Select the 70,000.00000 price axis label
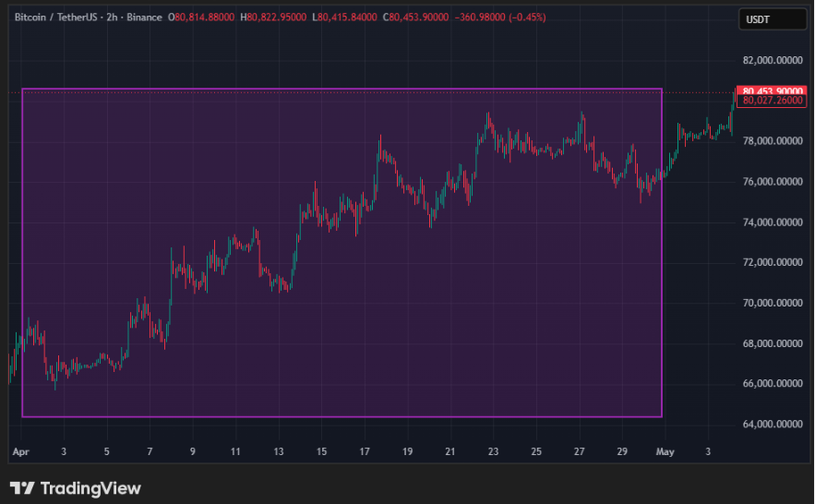This screenshot has width=815, height=504. click(773, 303)
